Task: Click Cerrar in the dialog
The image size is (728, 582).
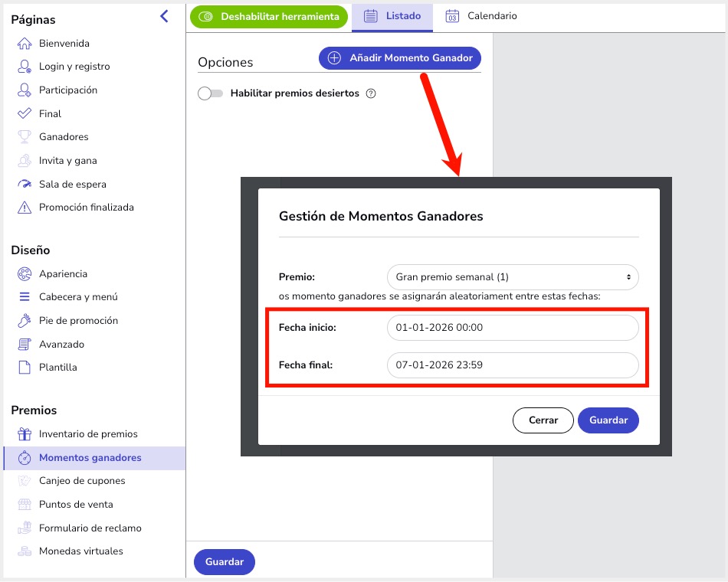Action: pyautogui.click(x=543, y=420)
